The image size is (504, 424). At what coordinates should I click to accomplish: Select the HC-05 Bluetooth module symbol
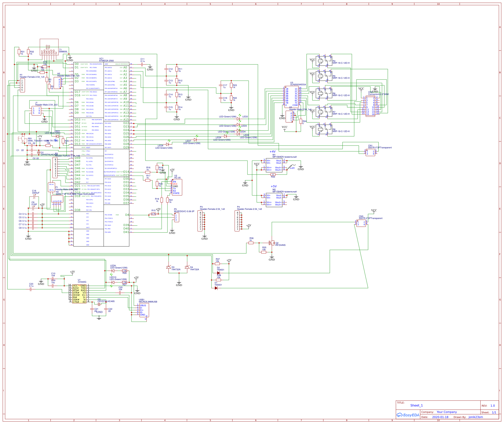(x=177, y=187)
